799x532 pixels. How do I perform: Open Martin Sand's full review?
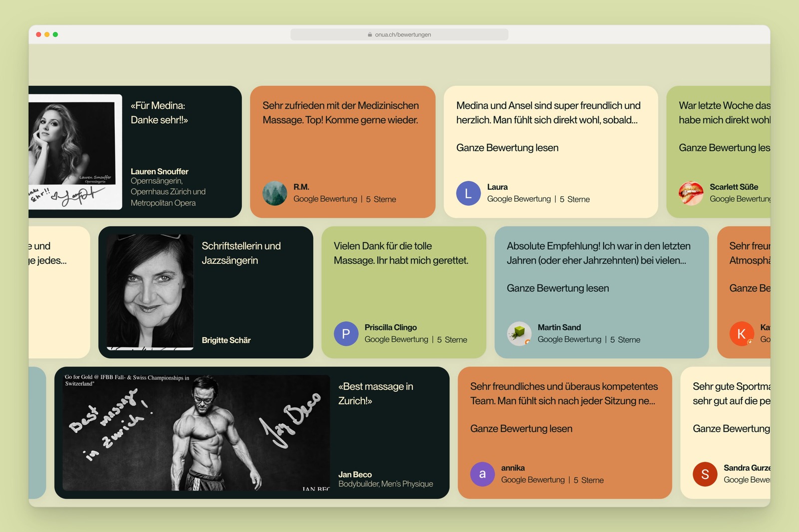pos(558,288)
